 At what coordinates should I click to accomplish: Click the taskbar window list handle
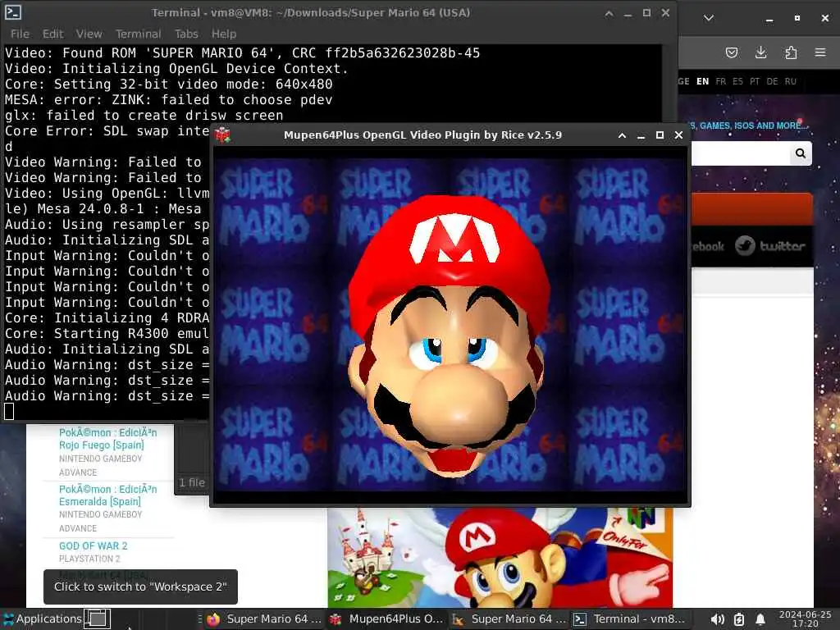click(200, 619)
